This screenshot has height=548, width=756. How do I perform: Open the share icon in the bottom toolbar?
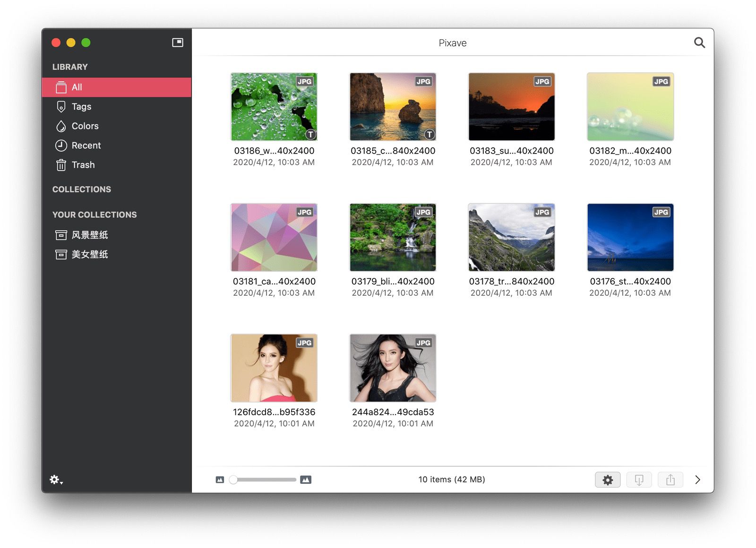click(x=670, y=479)
